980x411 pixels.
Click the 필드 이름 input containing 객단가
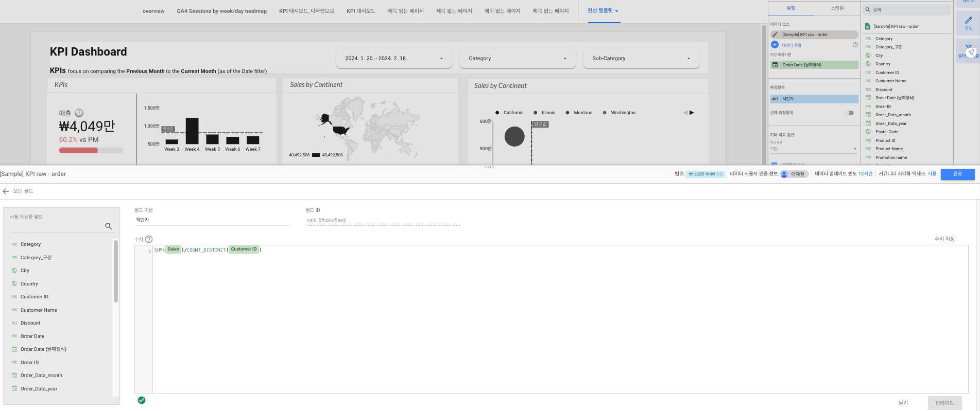point(212,220)
